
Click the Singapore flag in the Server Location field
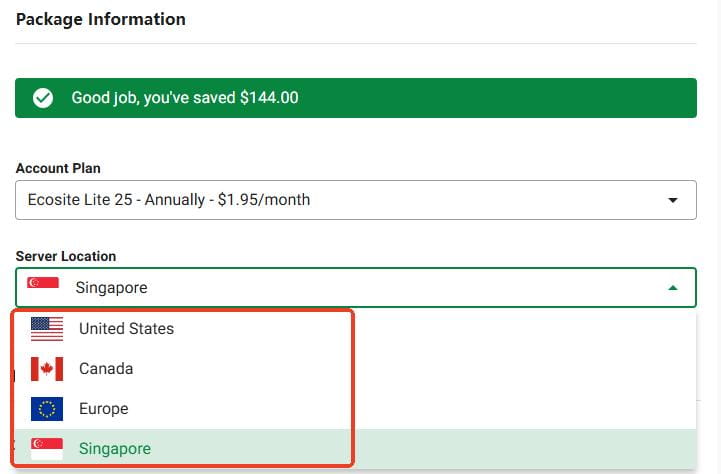(43, 287)
